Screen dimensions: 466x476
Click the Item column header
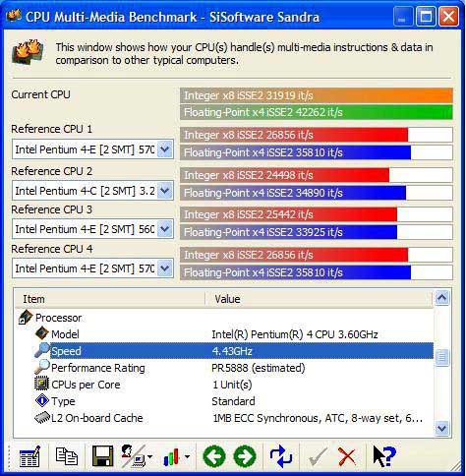point(110,299)
